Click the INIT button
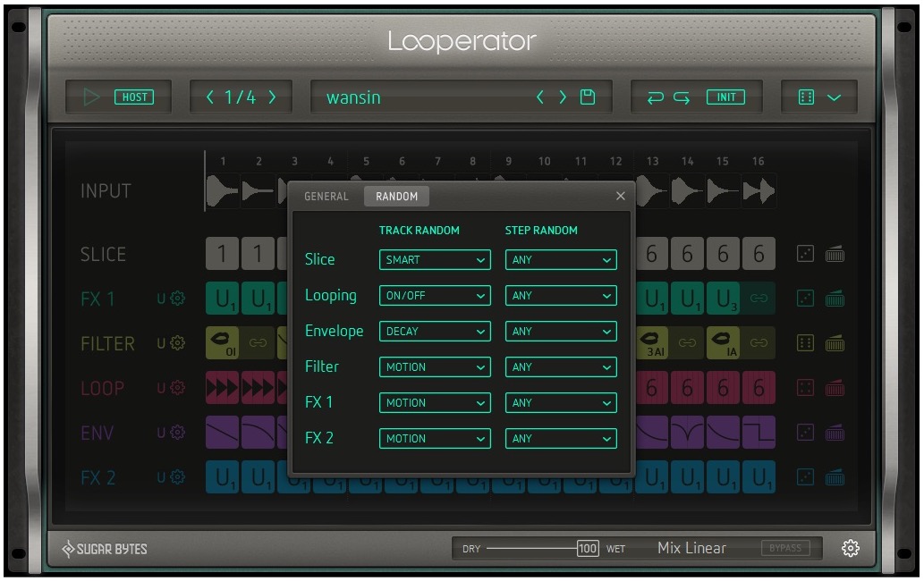 point(726,97)
